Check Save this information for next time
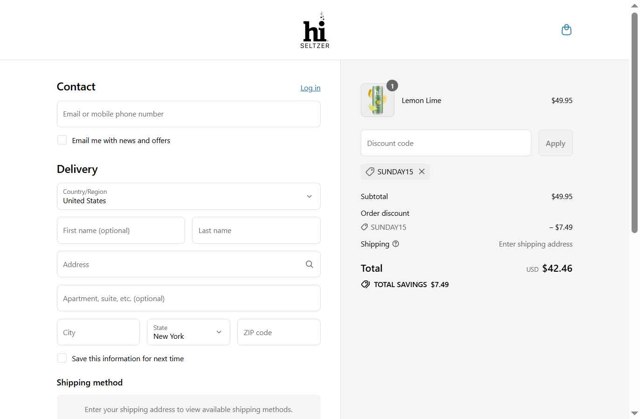Image resolution: width=640 pixels, height=419 pixels. point(62,358)
